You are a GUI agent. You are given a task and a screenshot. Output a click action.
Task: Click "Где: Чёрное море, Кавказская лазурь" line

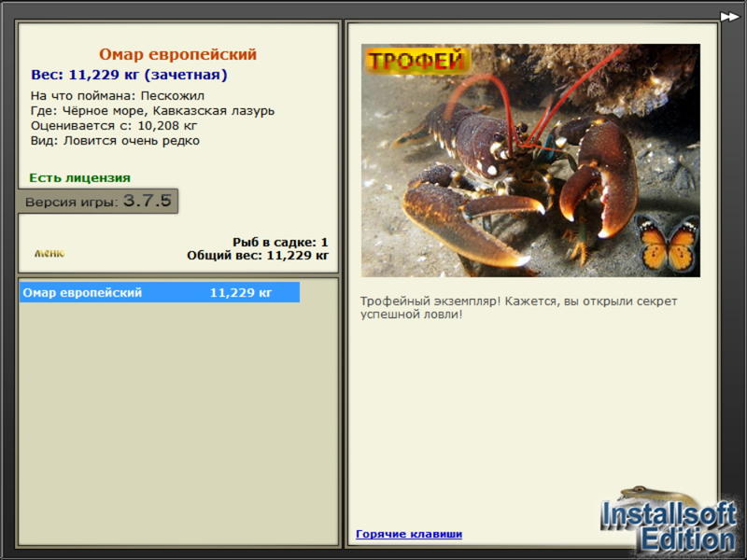point(152,111)
